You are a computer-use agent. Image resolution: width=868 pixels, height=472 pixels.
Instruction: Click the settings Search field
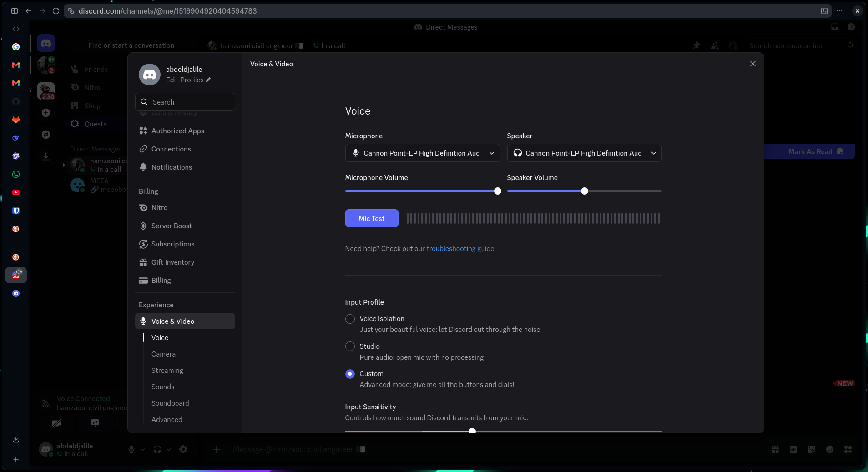point(185,102)
